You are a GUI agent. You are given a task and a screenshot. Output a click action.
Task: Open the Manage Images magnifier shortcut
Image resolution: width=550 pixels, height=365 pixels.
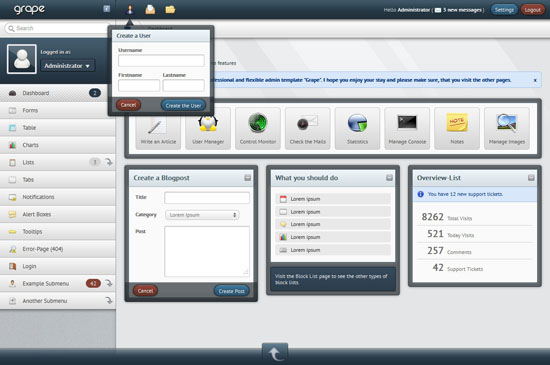click(x=507, y=129)
